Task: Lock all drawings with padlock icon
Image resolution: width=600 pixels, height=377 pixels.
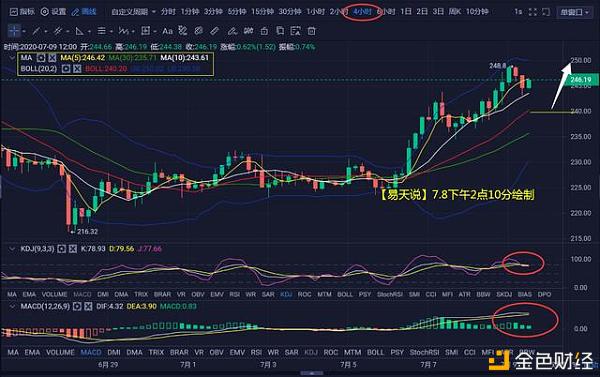Action: (264, 31)
